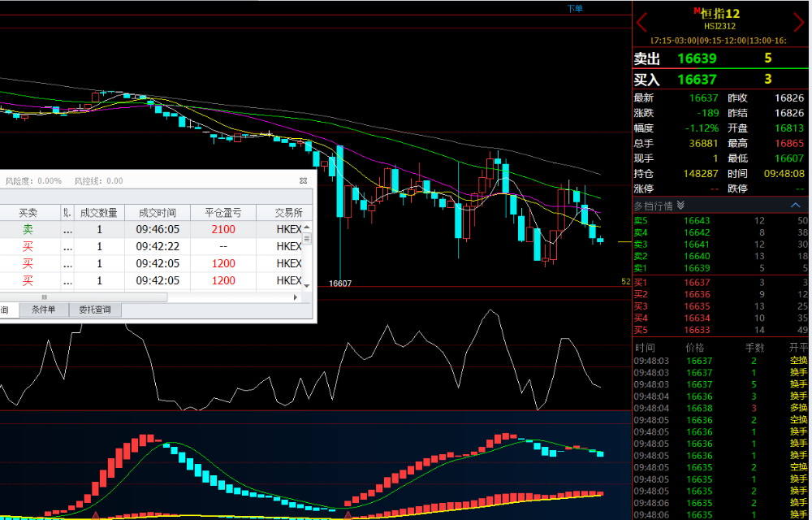Click the 风控线 0.00 label
The width and height of the screenshot is (812, 520).
point(99,181)
